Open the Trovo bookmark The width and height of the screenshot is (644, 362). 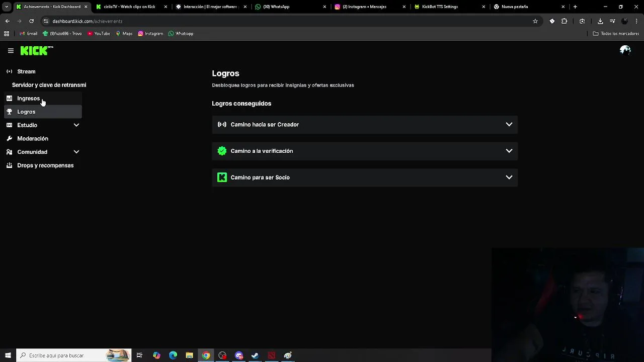(x=62, y=34)
